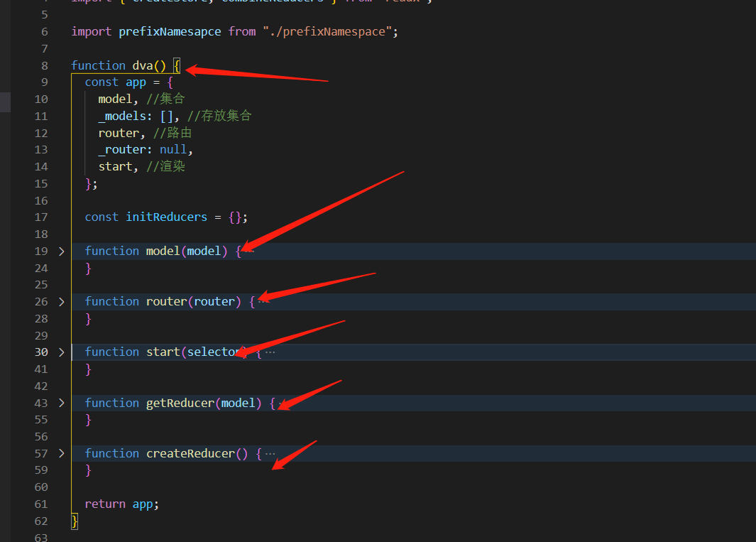Expand folded function router on line 26
Image resolution: width=756 pixels, height=542 pixels.
(61, 302)
